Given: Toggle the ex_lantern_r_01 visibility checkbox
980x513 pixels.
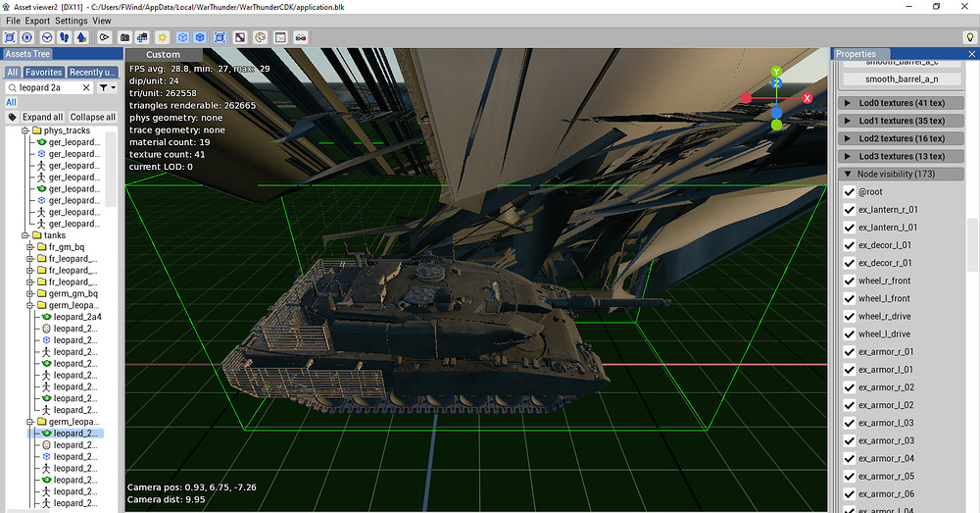Looking at the screenshot, I should point(850,210).
